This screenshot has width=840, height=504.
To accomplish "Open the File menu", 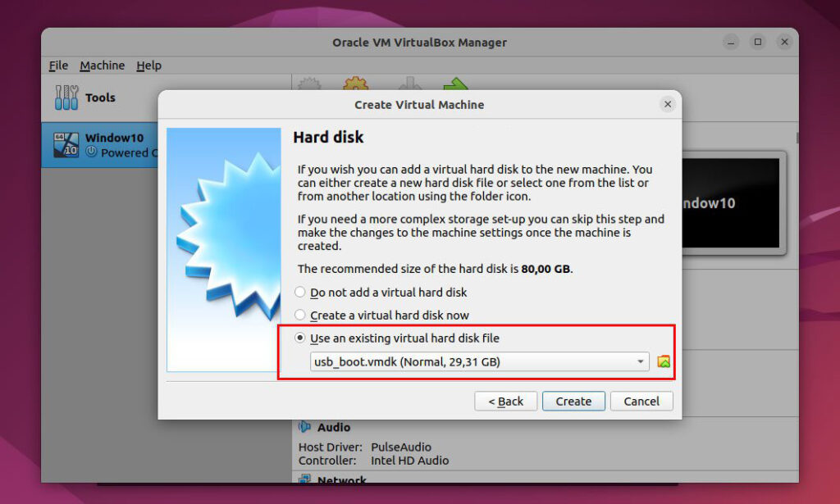I will (x=58, y=66).
